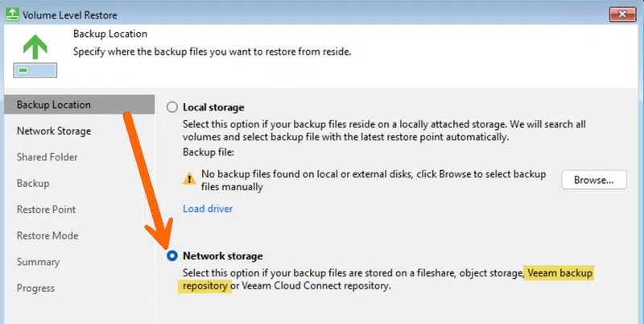Go to the Progress step
Image resolution: width=644 pixels, height=324 pixels.
(x=36, y=288)
